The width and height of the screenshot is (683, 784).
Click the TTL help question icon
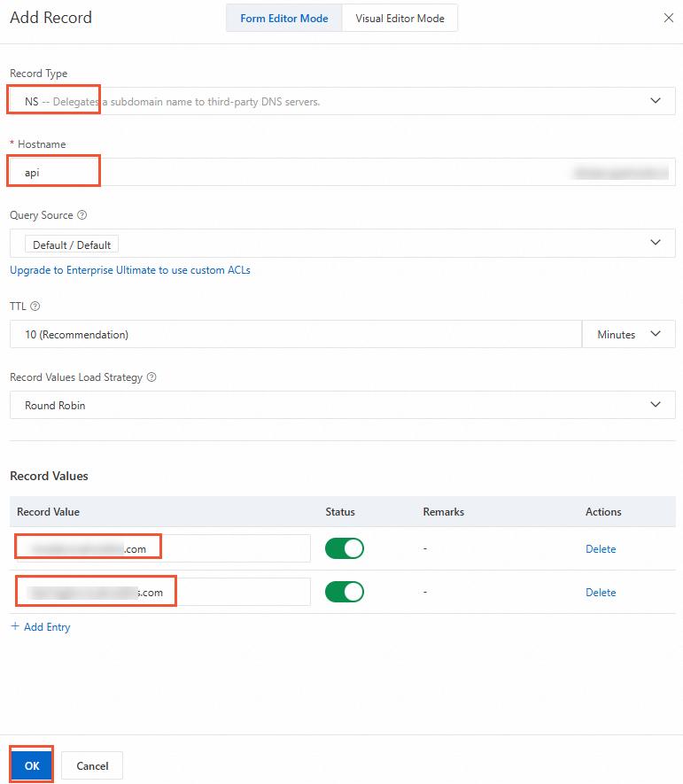35,306
